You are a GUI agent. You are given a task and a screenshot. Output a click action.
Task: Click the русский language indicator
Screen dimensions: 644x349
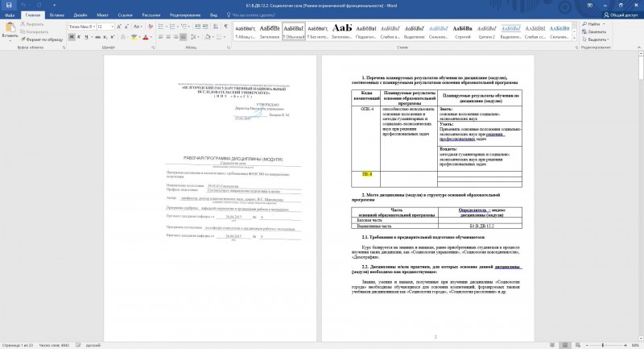click(93, 345)
